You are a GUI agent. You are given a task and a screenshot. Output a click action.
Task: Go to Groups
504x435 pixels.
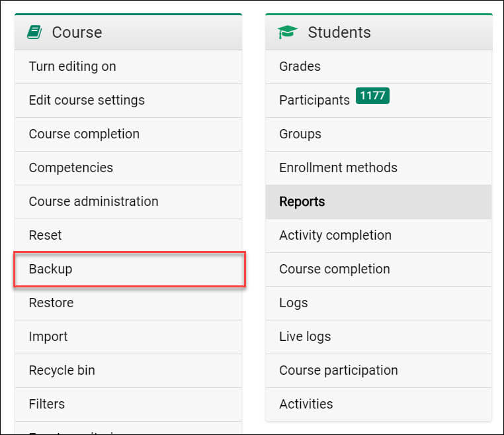pyautogui.click(x=378, y=134)
